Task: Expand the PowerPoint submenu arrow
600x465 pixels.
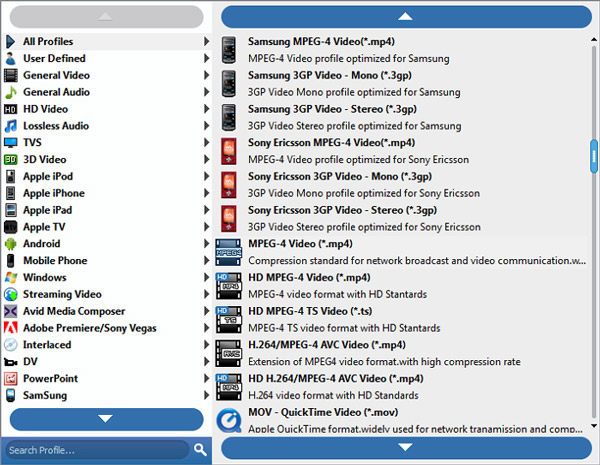Action: point(206,378)
